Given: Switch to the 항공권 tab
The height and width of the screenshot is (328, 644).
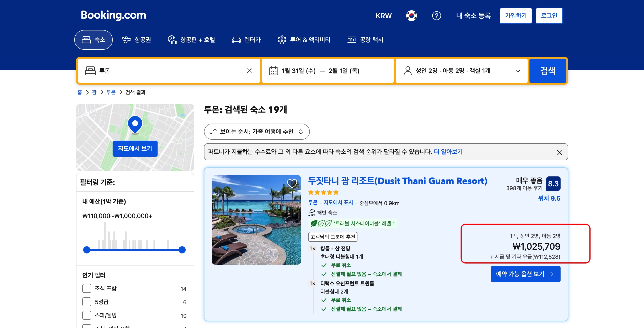Looking at the screenshot, I should coord(136,40).
